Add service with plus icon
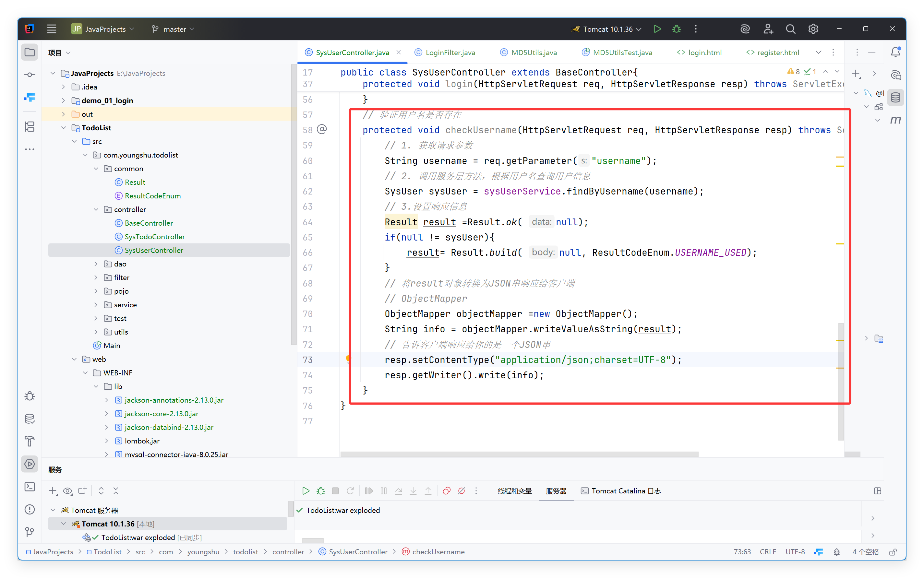This screenshot has height=578, width=924. click(53, 491)
